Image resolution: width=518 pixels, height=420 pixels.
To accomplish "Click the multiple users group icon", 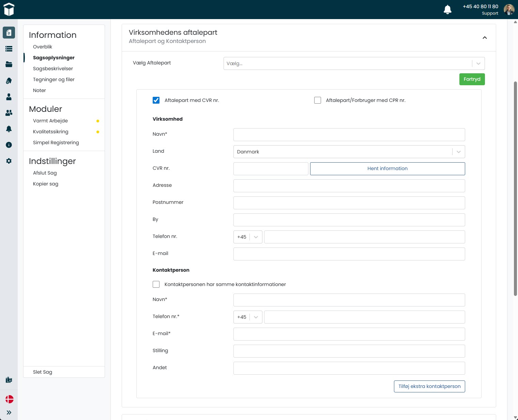I will pos(9,113).
